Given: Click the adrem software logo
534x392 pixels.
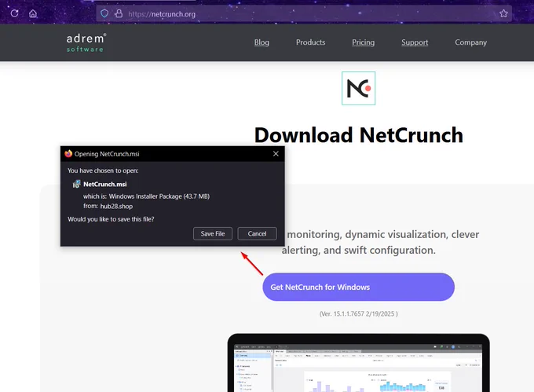Looking at the screenshot, I should (x=86, y=42).
